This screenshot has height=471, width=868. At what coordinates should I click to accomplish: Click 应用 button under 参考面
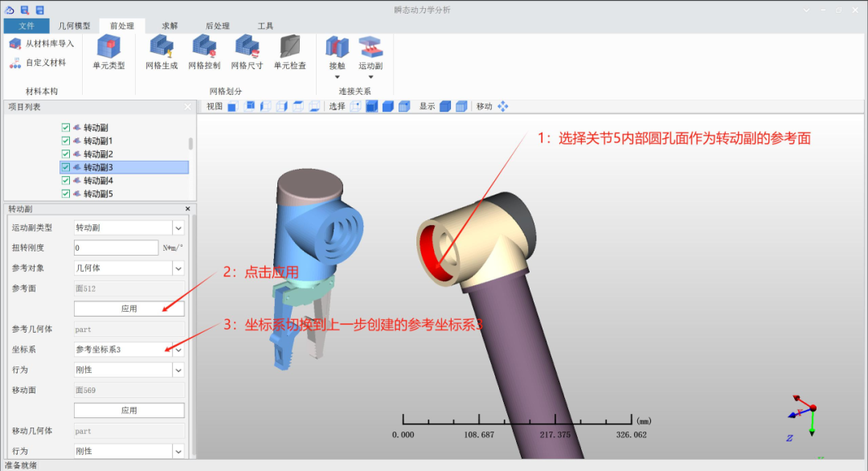(129, 309)
